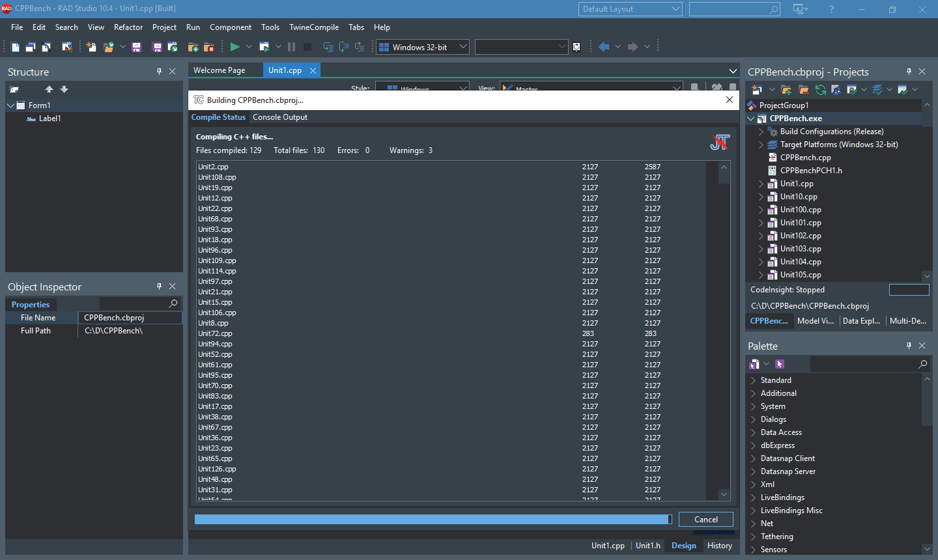This screenshot has width=938, height=560.
Task: Open the Default Layout dropdown
Action: pos(630,9)
